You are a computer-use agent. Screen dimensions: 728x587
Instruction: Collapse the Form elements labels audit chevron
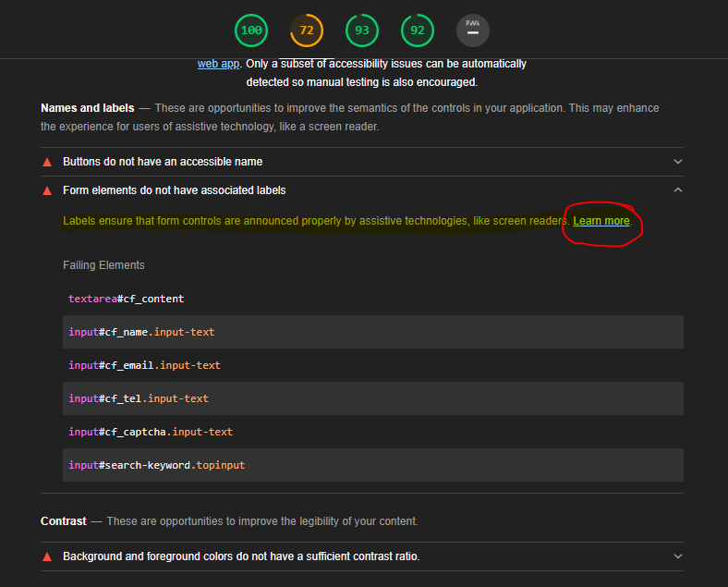pyautogui.click(x=677, y=190)
